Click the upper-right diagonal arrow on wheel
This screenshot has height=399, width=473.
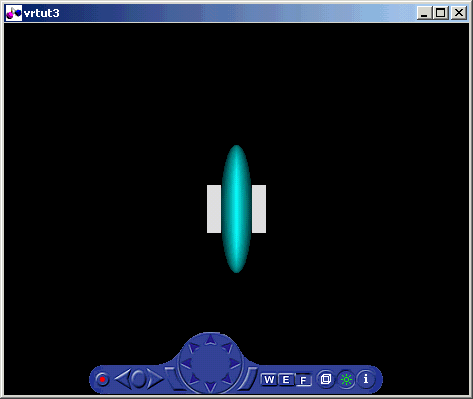(227, 347)
